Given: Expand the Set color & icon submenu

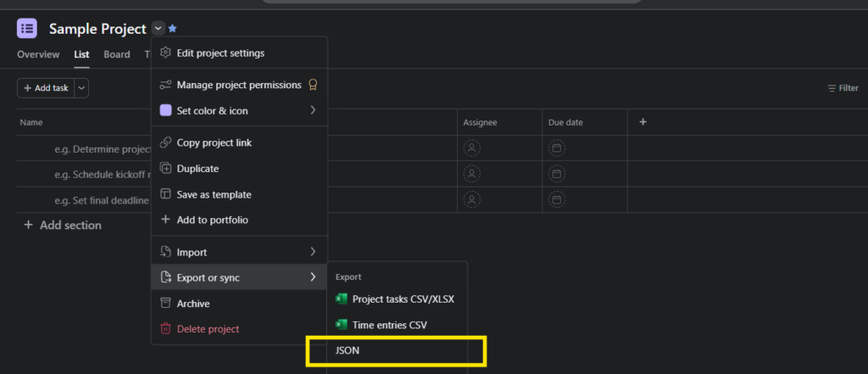Looking at the screenshot, I should point(237,110).
